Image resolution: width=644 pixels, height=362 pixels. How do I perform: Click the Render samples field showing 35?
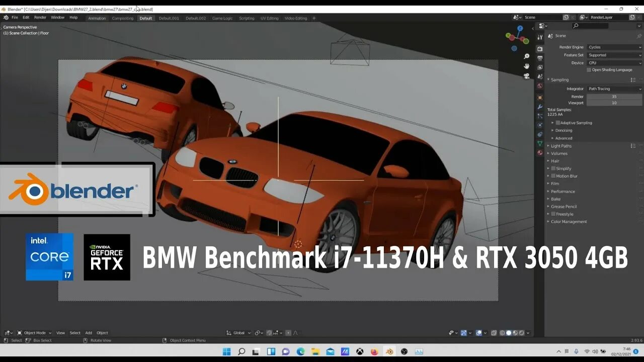(x=614, y=97)
